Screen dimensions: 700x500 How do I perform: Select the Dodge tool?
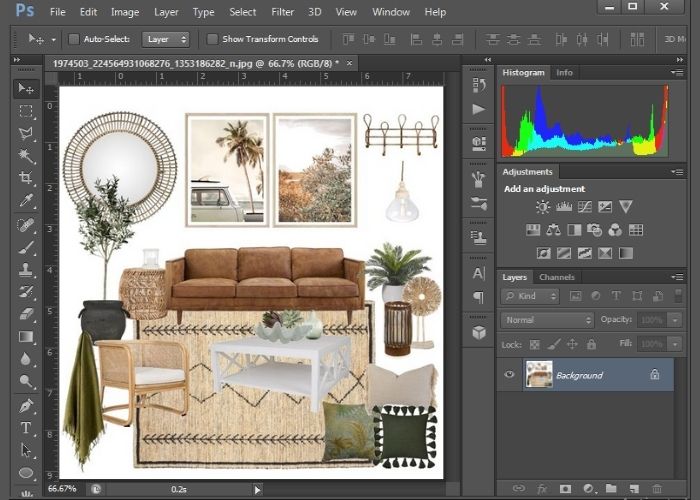point(26,381)
